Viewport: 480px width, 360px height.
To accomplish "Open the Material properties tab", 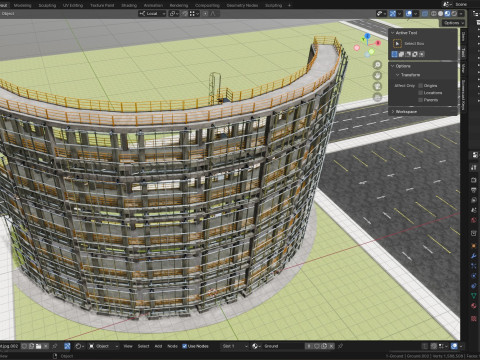I will tap(474, 306).
